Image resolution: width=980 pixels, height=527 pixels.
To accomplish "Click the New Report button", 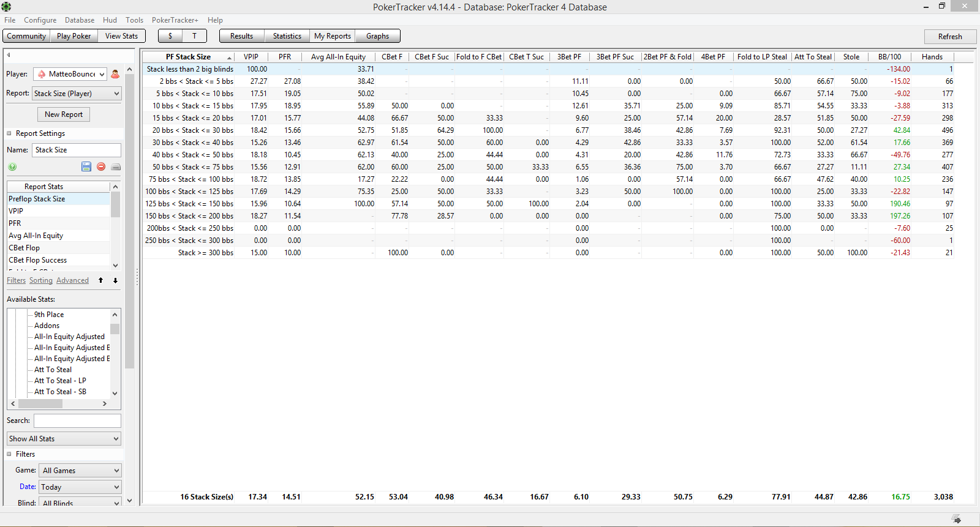I will [64, 114].
